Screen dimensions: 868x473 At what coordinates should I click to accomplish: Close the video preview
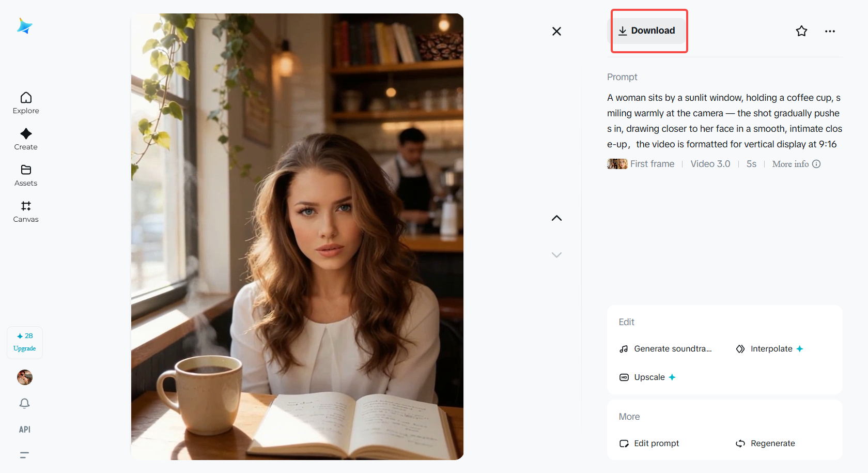pyautogui.click(x=556, y=32)
